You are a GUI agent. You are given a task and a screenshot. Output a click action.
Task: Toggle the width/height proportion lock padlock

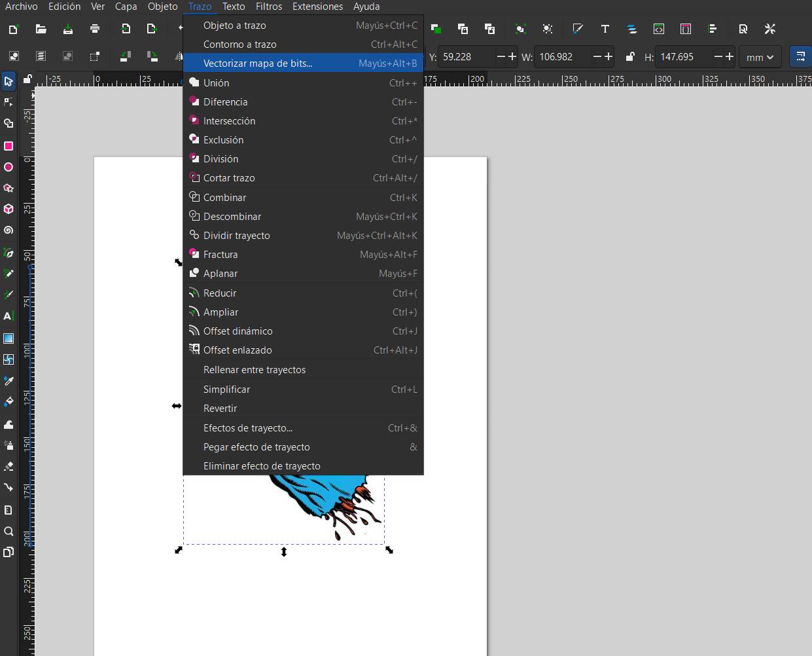629,57
